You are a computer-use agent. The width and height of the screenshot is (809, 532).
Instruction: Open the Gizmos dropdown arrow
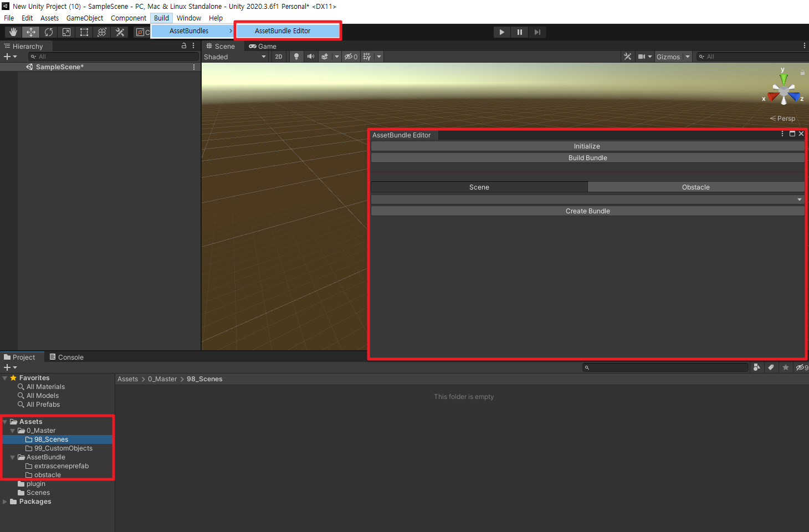[x=688, y=57]
